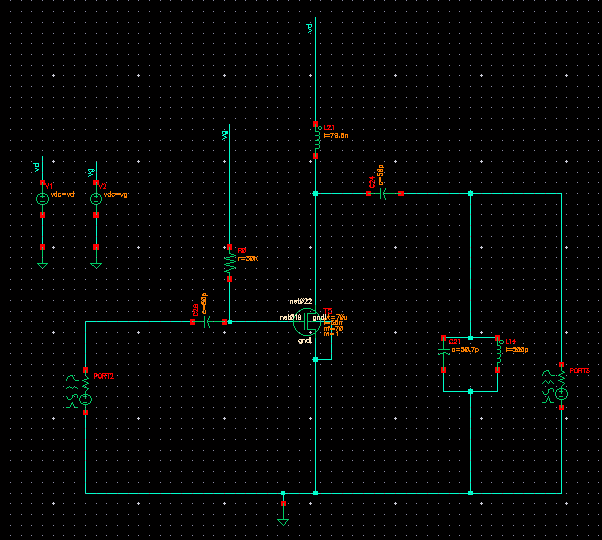Viewport: 602px width, 540px height.
Task: Click the bottom pin of PORT2
Action: tap(86, 413)
